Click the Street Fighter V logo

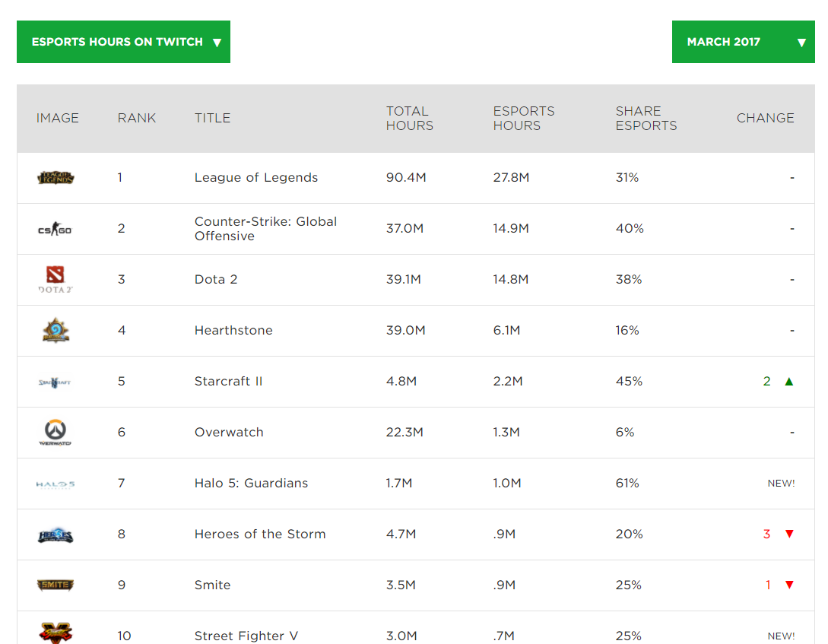point(56,633)
